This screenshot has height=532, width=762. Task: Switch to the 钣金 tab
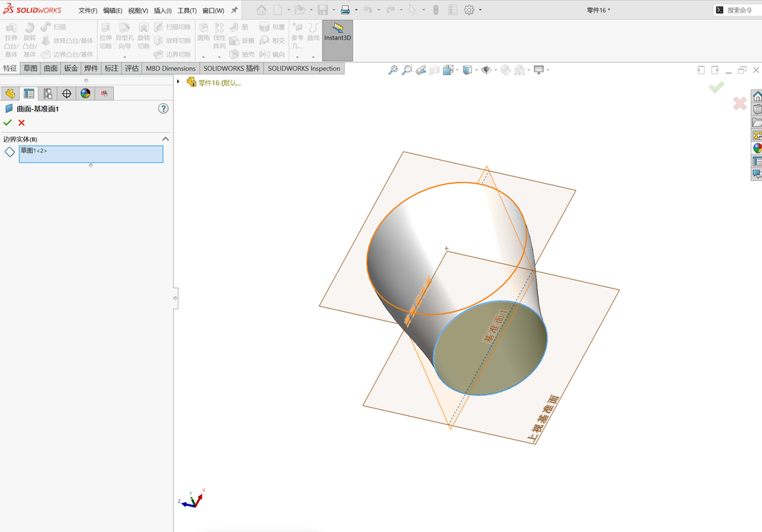point(71,68)
